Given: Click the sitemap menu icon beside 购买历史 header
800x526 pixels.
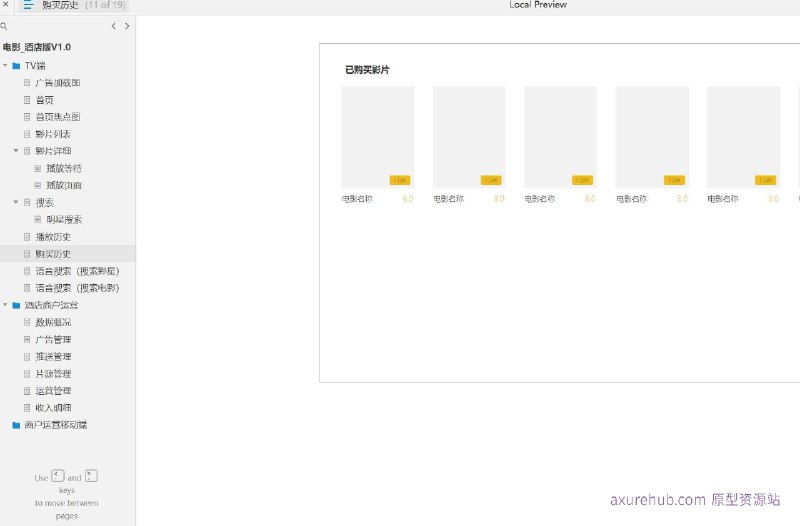Looking at the screenshot, I should pos(28,5).
